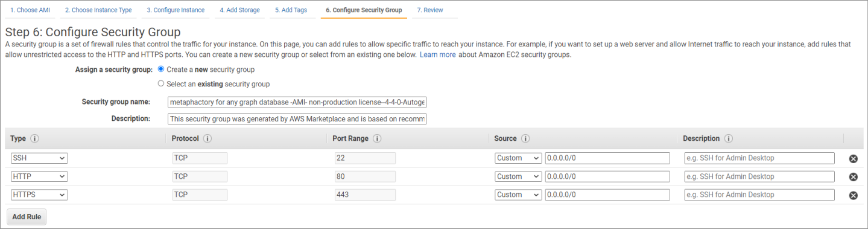Open Source dropdown for the HTTP rule

click(x=518, y=176)
